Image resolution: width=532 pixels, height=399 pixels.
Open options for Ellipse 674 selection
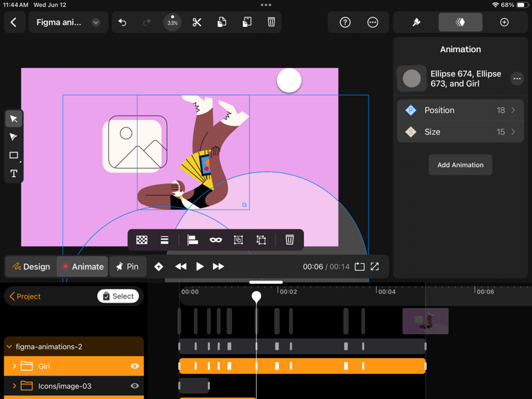(517, 79)
